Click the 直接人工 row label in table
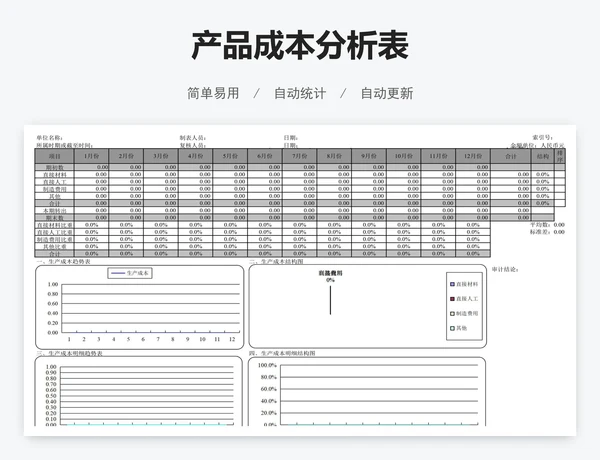This screenshot has width=600, height=460. coord(54,182)
